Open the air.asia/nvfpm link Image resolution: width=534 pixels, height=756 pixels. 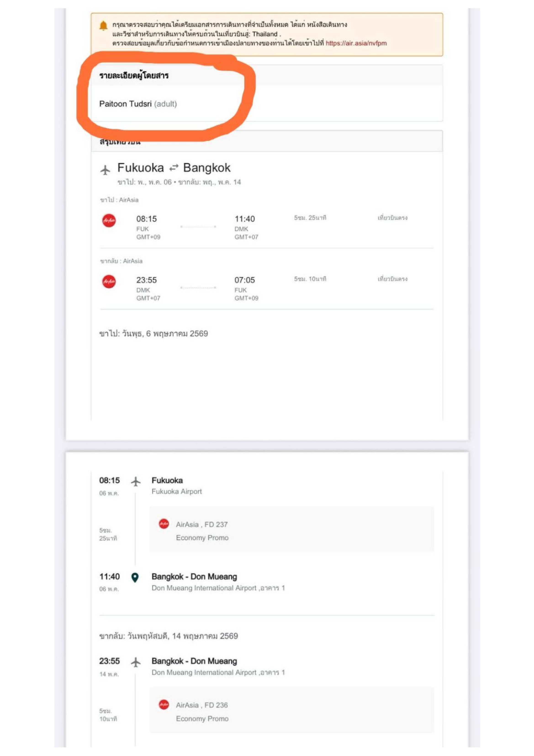pyautogui.click(x=356, y=43)
